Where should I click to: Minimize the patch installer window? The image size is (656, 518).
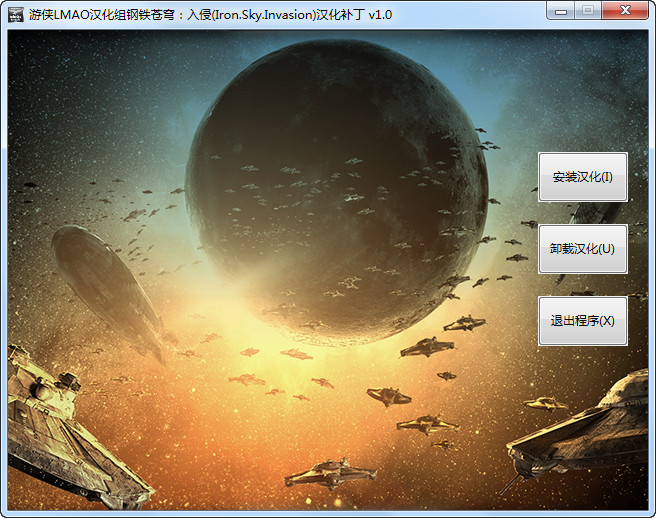(561, 11)
